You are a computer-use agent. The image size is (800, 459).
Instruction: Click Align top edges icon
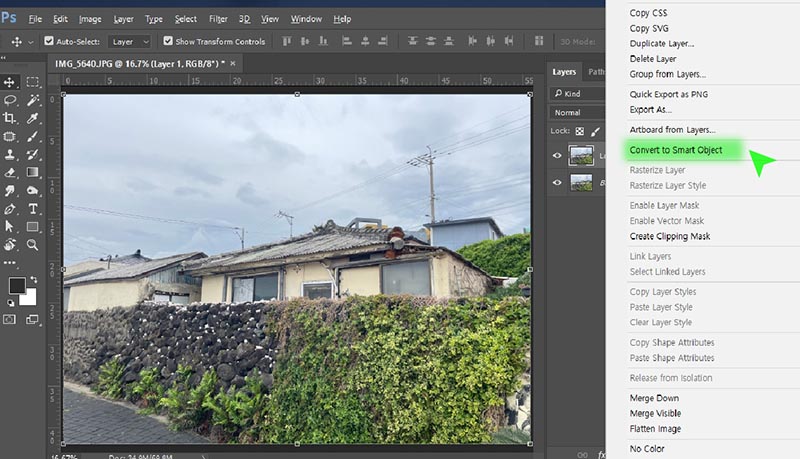(x=287, y=41)
